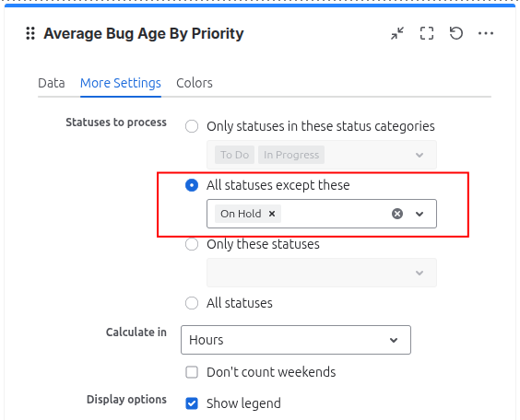This screenshot has width=520, height=420.
Task: Open the gadget more actions menu
Action: tap(486, 33)
